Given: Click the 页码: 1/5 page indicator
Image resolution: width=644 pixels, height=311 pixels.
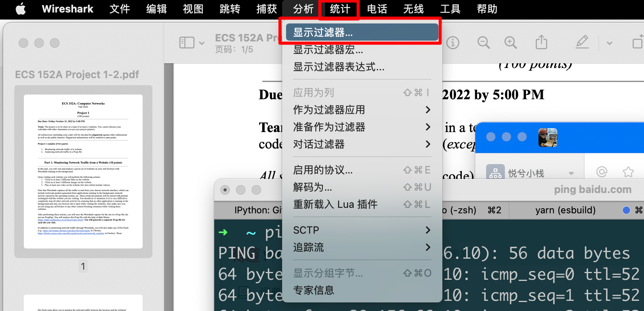Looking at the screenshot, I should click(234, 50).
